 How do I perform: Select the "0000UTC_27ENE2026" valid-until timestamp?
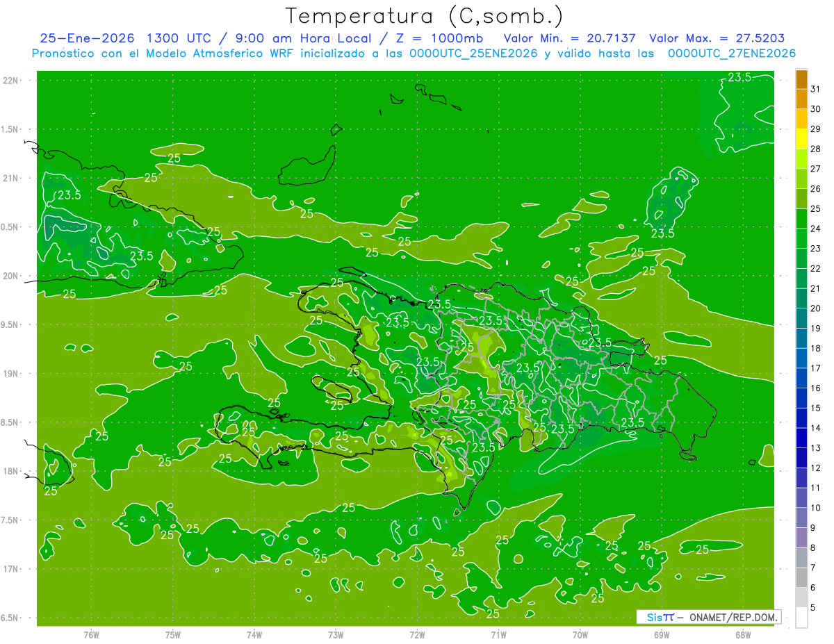731,53
